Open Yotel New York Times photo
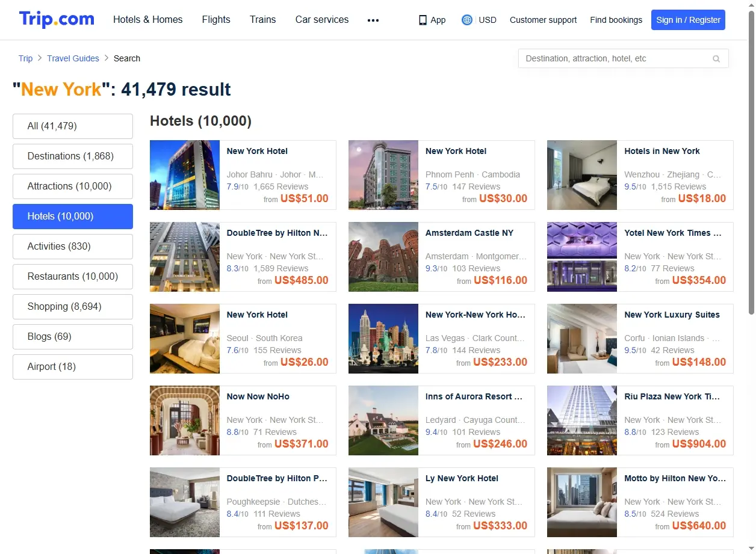The width and height of the screenshot is (756, 554). point(582,257)
